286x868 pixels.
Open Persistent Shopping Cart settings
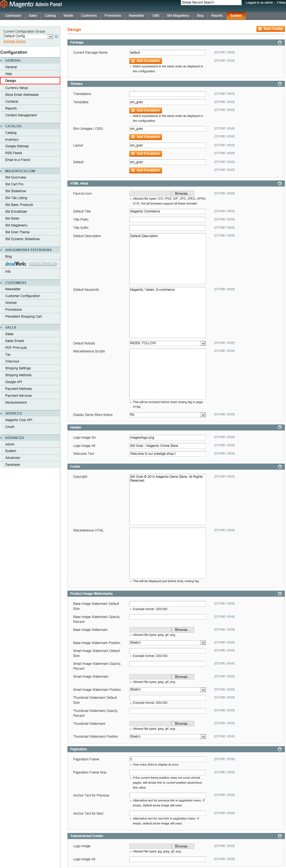point(23,317)
